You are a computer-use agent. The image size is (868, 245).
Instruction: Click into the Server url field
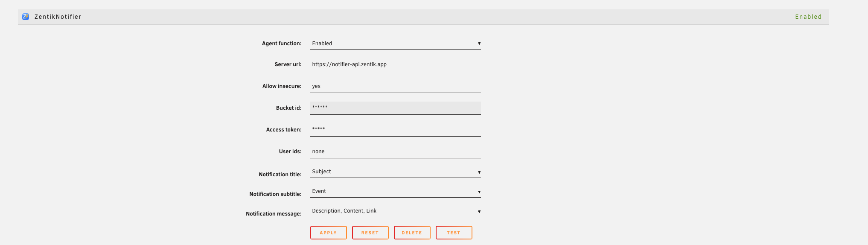(395, 64)
